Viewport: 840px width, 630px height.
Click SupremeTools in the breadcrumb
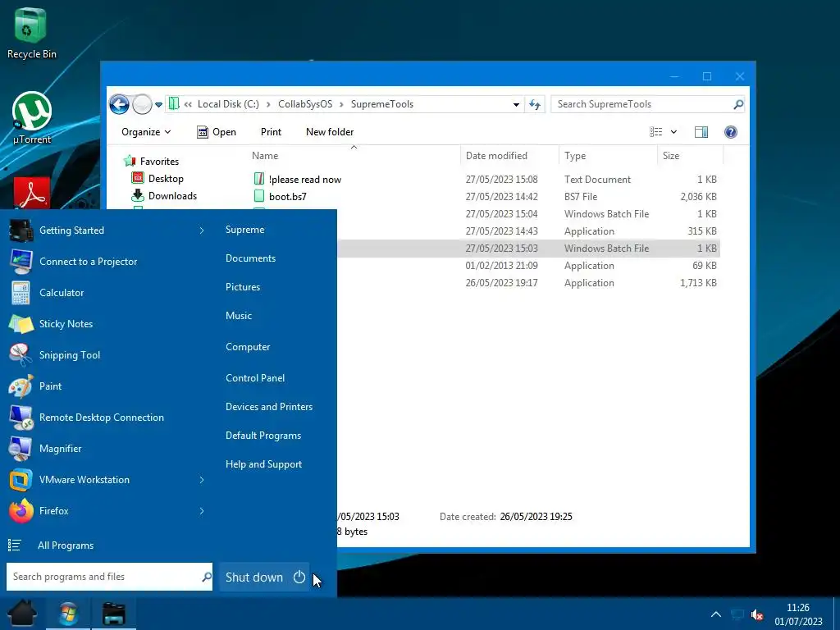tap(382, 104)
